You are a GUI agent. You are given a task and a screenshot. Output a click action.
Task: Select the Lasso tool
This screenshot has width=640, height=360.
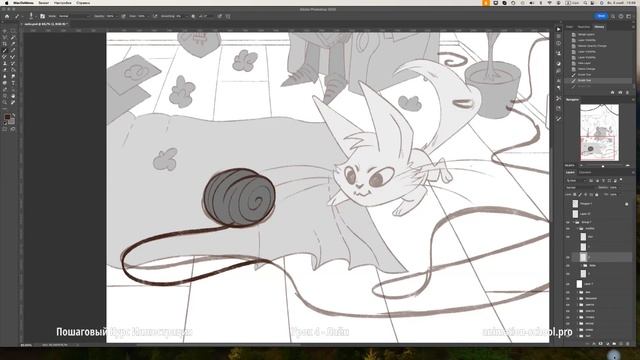[4, 38]
